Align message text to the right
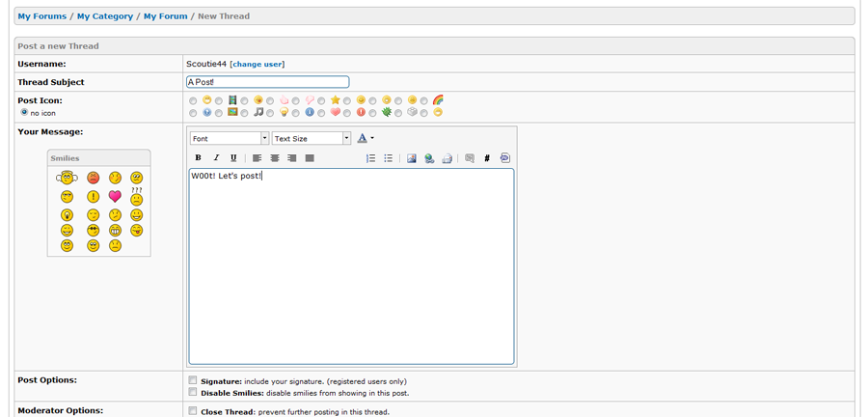The height and width of the screenshot is (417, 868). (x=291, y=158)
